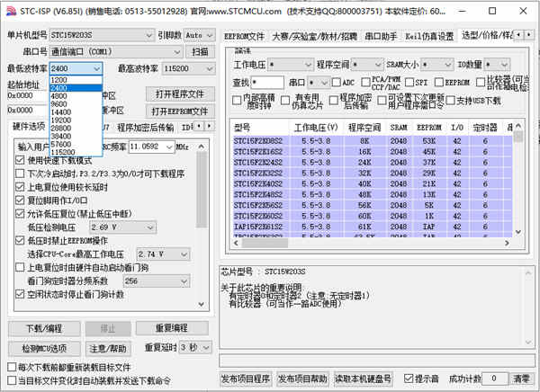The image size is (540, 392).
Task: Toggle 使用快速下载模式 checkbox
Action: click(x=20, y=160)
